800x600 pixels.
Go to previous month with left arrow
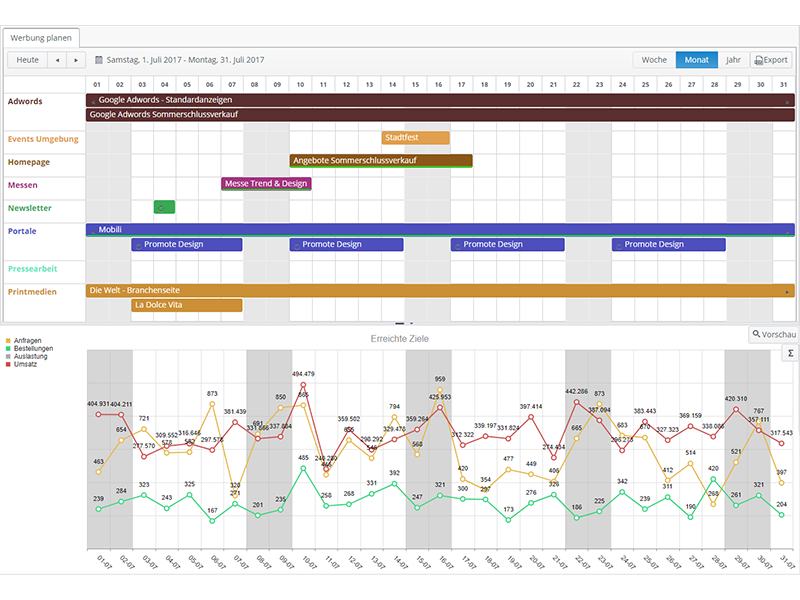[57, 60]
